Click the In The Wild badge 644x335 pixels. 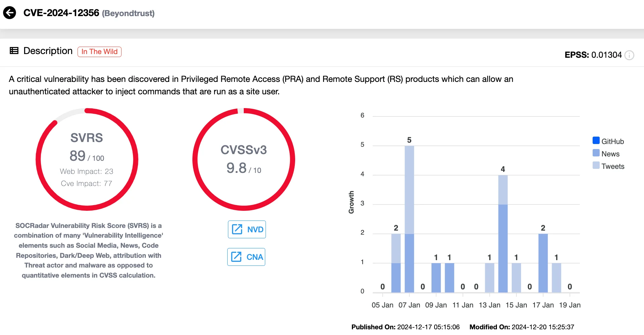99,52
